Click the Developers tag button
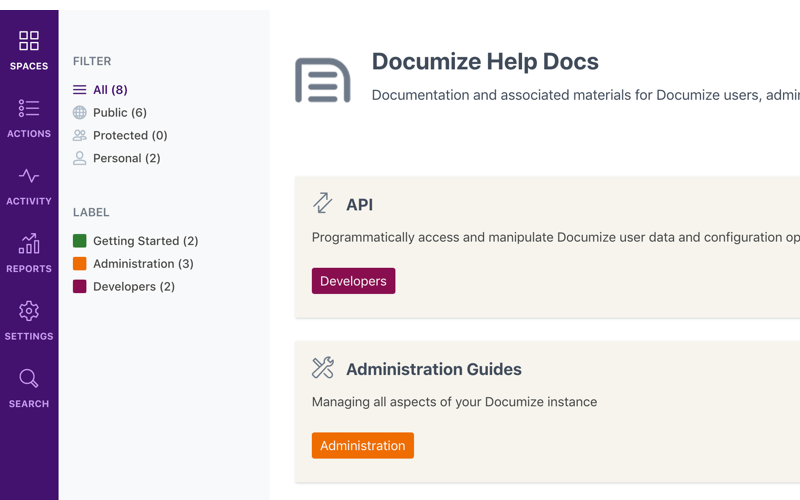 coord(353,281)
